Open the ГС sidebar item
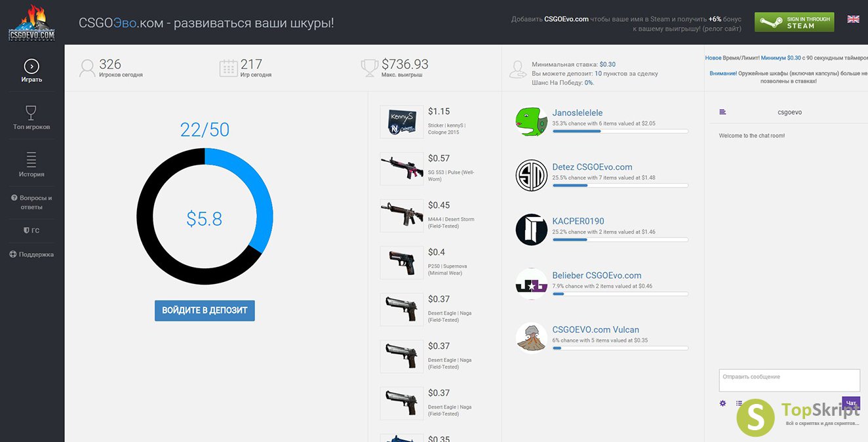 tap(31, 231)
